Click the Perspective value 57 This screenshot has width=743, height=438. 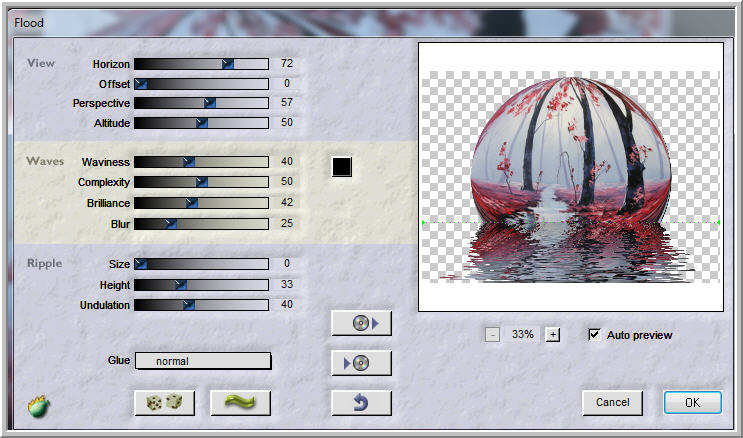(x=287, y=102)
